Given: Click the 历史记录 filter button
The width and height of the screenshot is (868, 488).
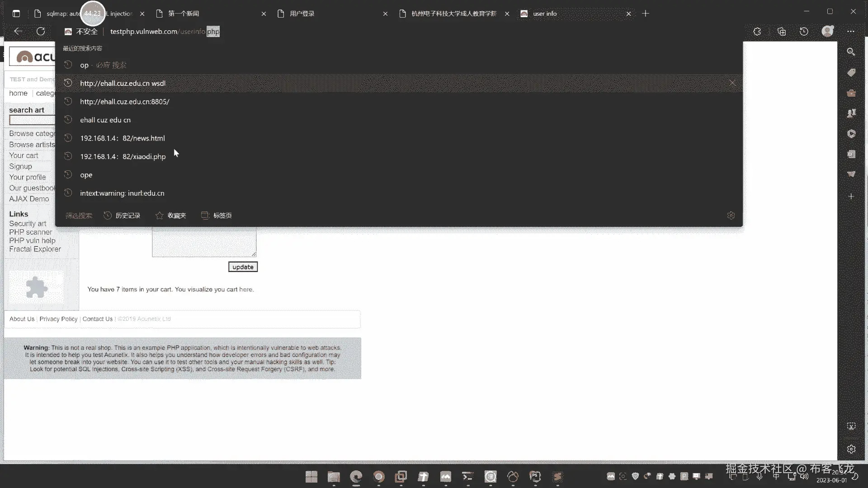Looking at the screenshot, I should (122, 216).
